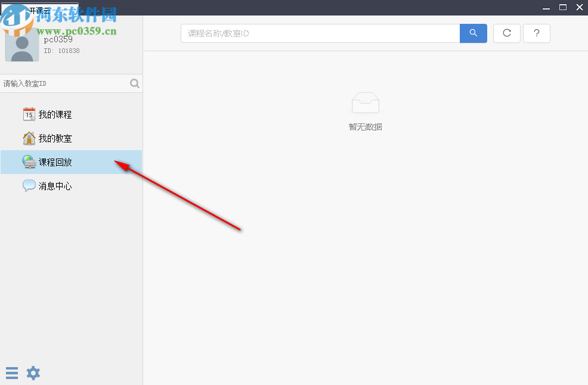Open the hamburger menu icon

(x=12, y=373)
